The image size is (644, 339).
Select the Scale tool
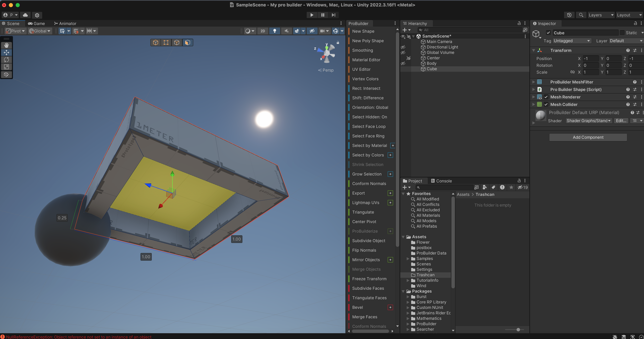coord(6,67)
